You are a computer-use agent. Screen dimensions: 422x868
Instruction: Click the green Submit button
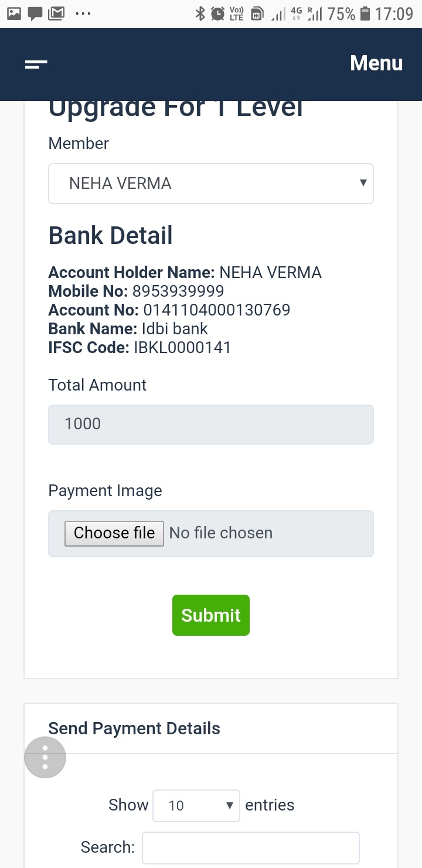(211, 615)
